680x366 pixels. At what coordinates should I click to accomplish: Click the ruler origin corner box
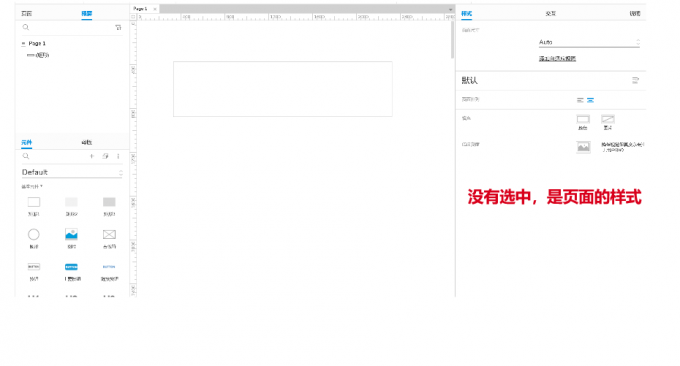(x=133, y=17)
